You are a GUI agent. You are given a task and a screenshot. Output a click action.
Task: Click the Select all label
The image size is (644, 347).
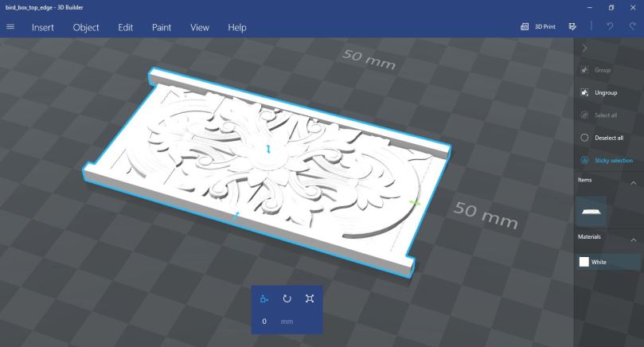pyautogui.click(x=606, y=115)
